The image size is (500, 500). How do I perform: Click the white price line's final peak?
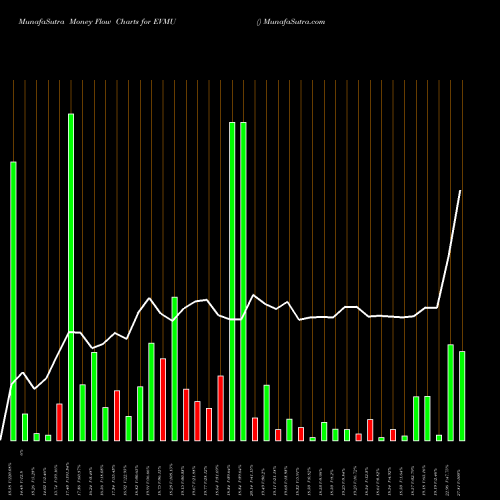pyautogui.click(x=460, y=191)
